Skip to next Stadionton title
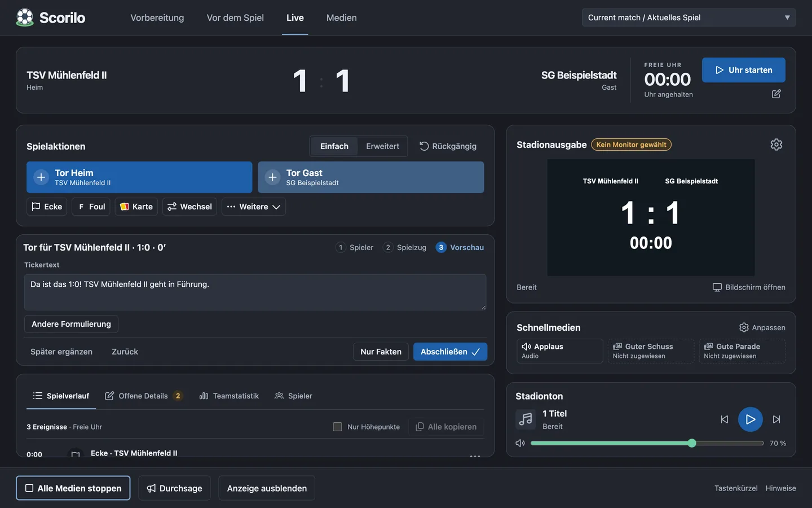This screenshot has width=812, height=508. click(x=776, y=419)
